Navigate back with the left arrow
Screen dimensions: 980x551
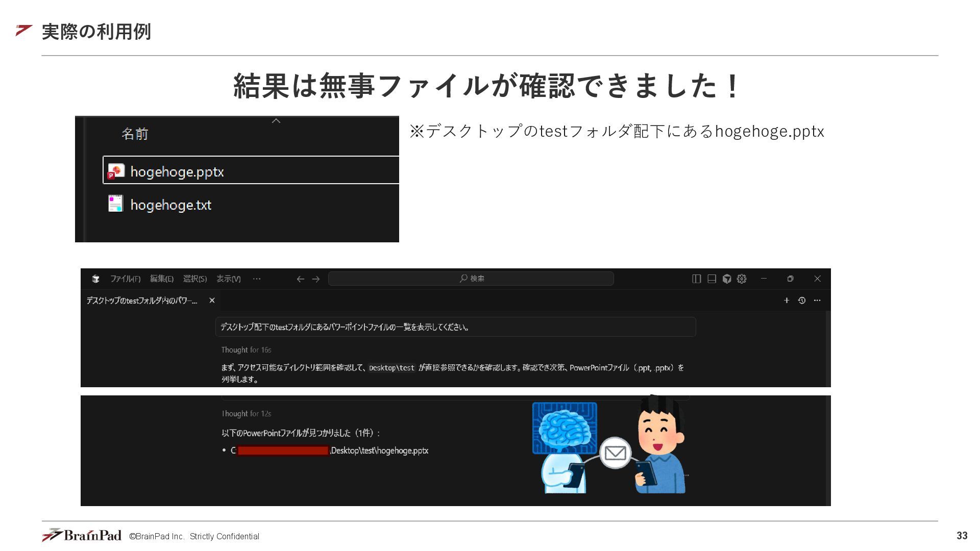click(301, 279)
